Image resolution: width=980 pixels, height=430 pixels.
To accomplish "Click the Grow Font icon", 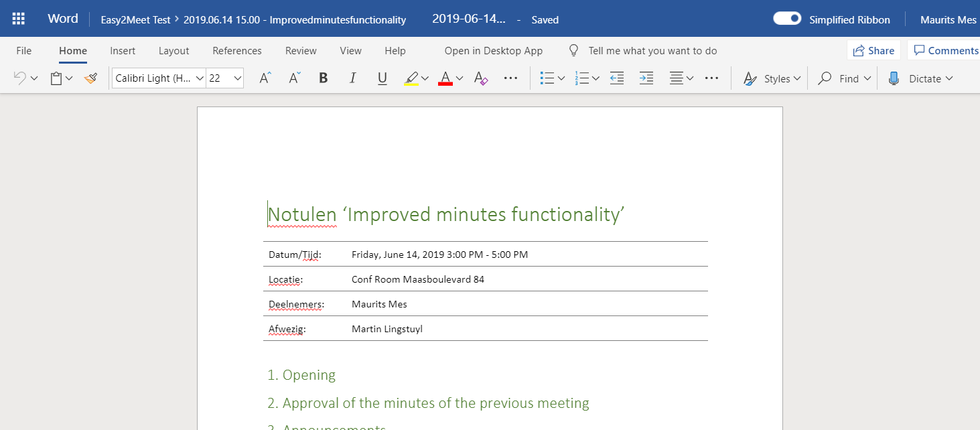I will click(265, 78).
